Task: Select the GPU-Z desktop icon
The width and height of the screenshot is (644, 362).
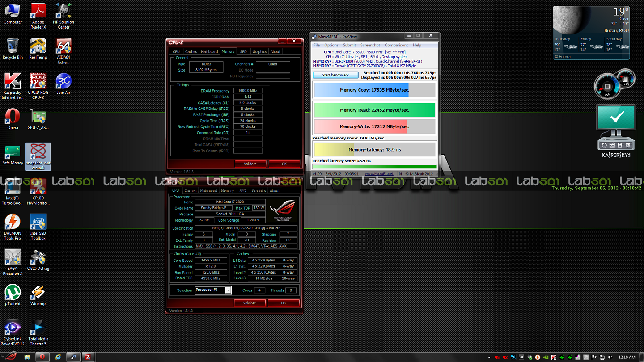Action: point(38,119)
